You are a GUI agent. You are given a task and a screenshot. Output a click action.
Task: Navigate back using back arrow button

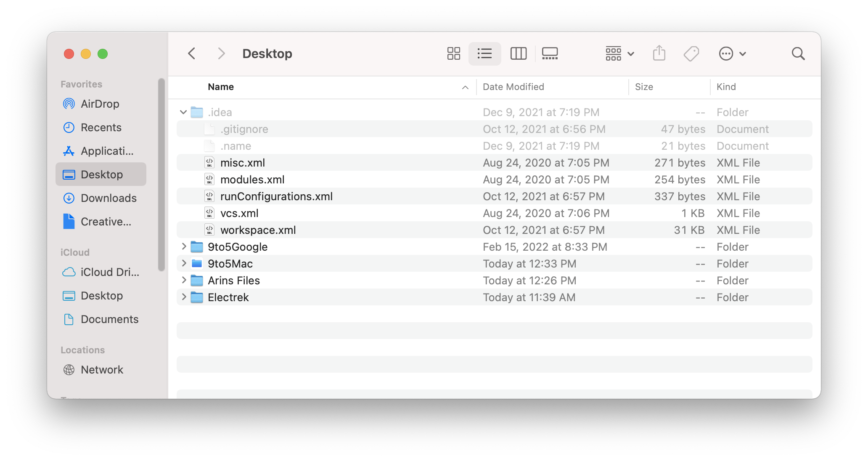[193, 53]
